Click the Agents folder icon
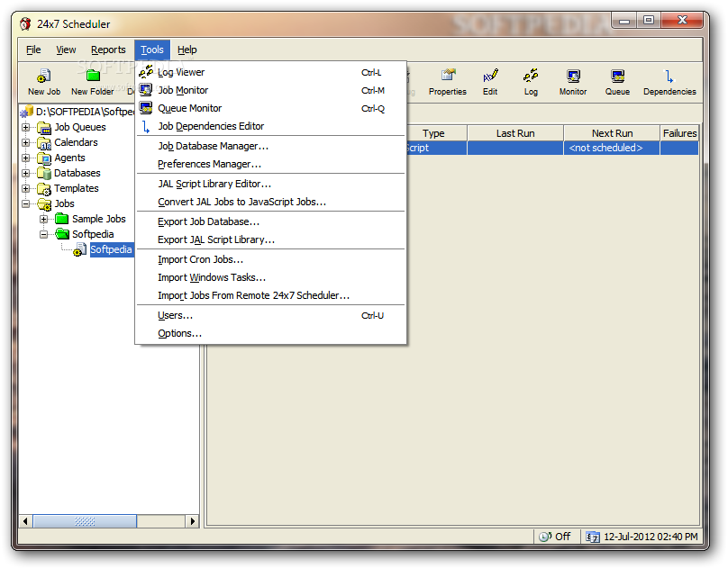 44,158
